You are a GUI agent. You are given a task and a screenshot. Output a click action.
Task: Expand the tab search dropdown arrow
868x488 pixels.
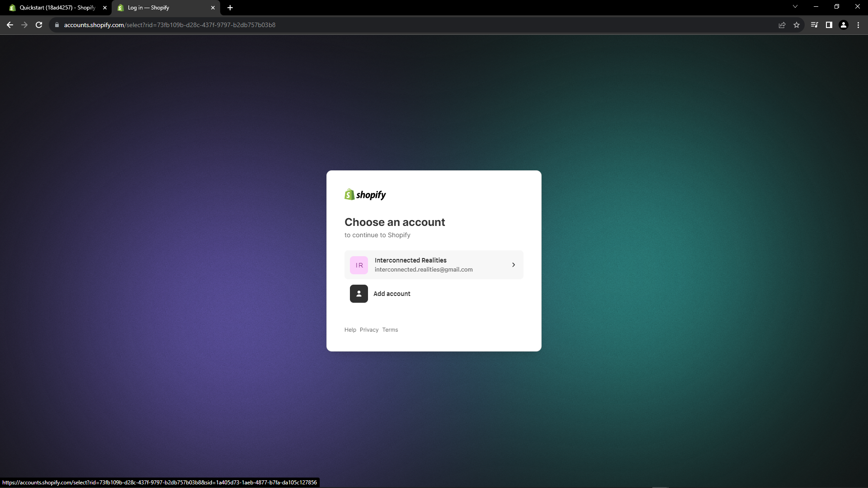click(795, 7)
